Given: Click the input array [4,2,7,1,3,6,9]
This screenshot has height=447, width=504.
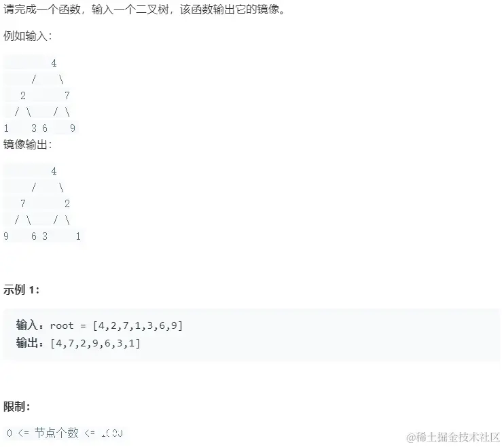Looking at the screenshot, I should click(x=138, y=326).
